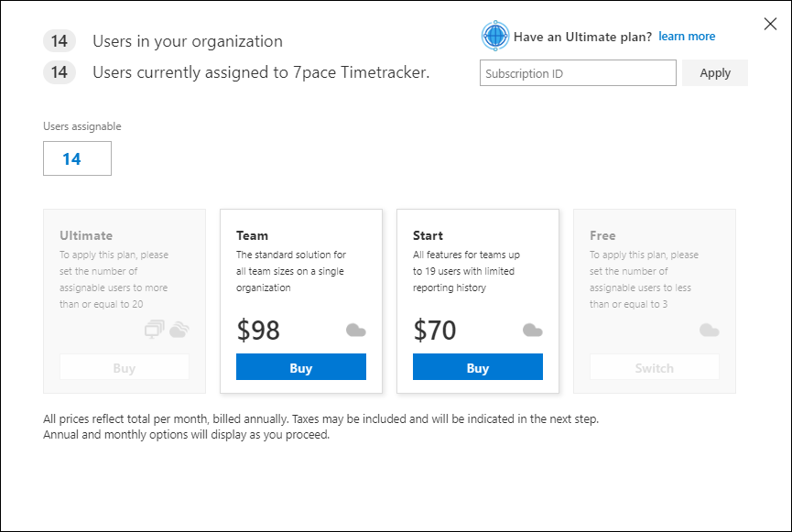Edit the Users assignable number box

click(x=77, y=158)
